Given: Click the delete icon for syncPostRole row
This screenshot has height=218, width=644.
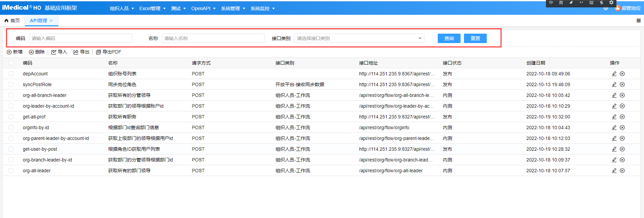Looking at the screenshot, I should coord(622,84).
